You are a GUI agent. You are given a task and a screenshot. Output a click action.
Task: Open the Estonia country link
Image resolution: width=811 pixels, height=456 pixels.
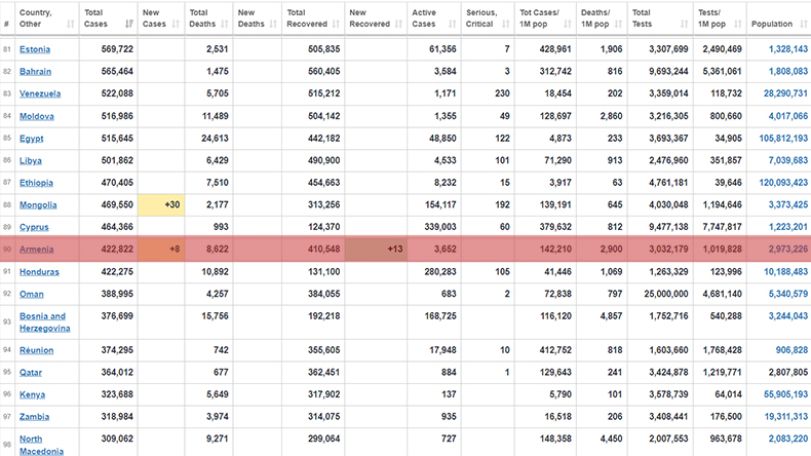pos(35,49)
